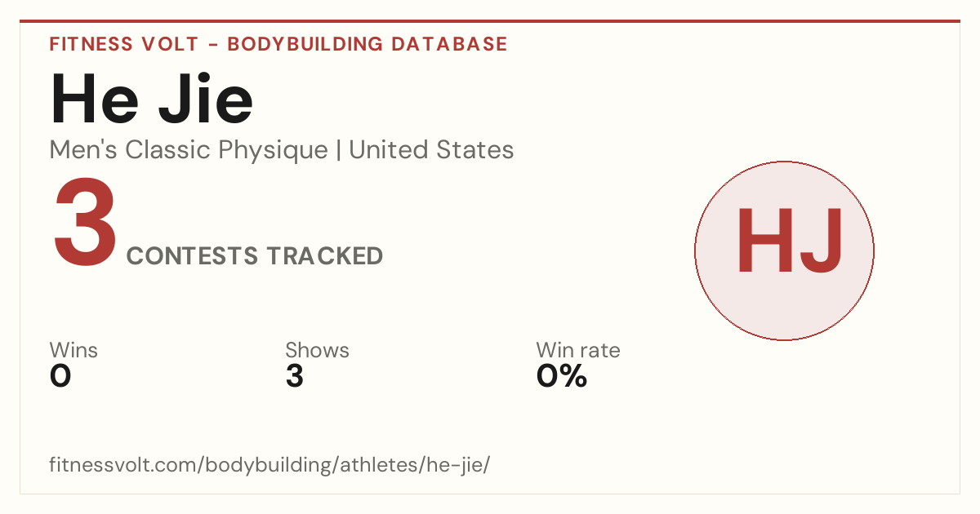Open the Bodybuilding Database header text
980x514 pixels.
[367, 44]
